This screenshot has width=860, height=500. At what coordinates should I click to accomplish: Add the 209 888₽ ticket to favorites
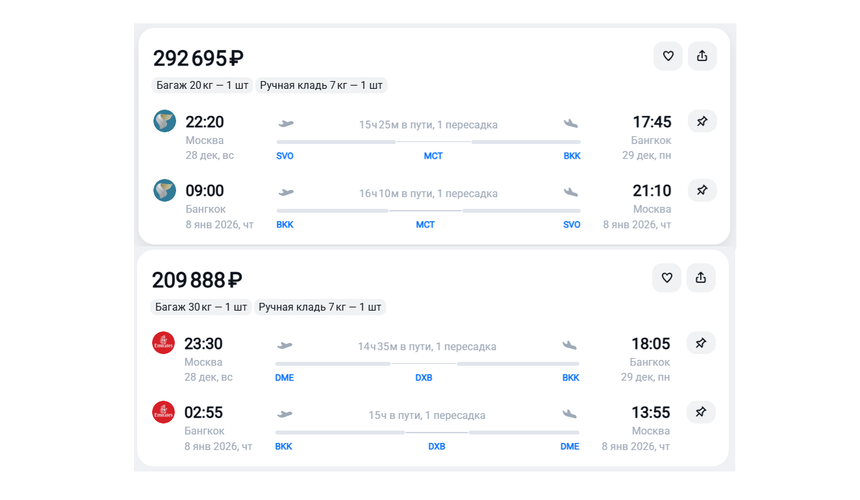point(667,278)
